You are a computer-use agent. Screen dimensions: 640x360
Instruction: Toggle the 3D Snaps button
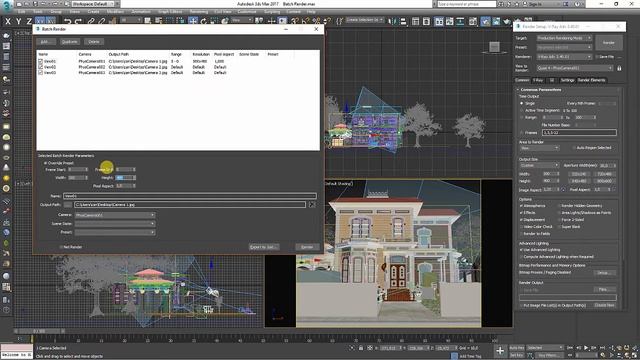coord(295,21)
